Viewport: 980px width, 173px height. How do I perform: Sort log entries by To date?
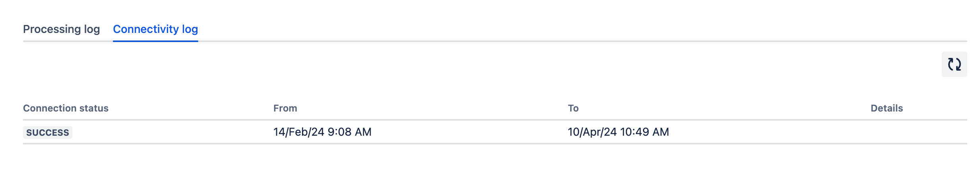click(x=573, y=108)
